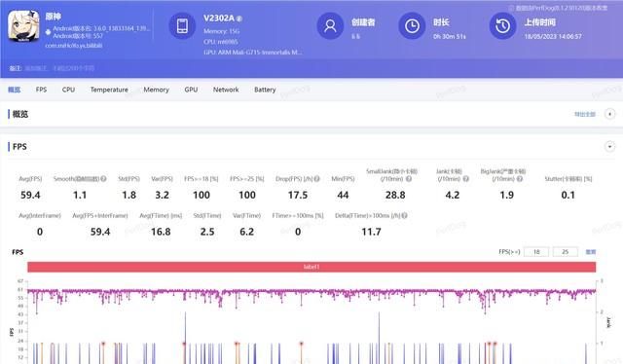Click the GPU ARM Mali-G715 text
This screenshot has width=623, height=364.
click(253, 52)
